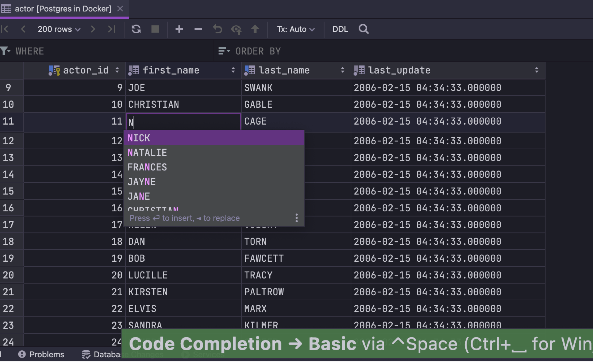Select NATALIE from the completion list

(x=147, y=153)
